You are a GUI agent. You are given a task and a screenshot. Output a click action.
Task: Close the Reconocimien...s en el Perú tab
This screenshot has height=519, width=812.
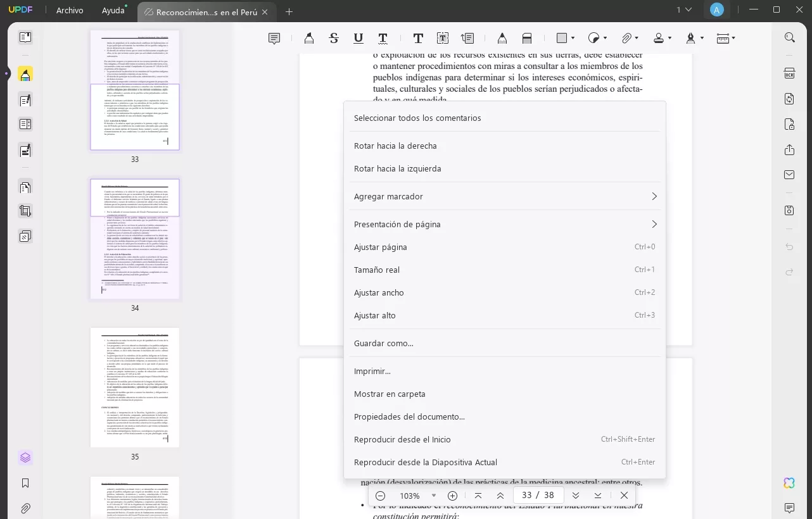tap(265, 12)
